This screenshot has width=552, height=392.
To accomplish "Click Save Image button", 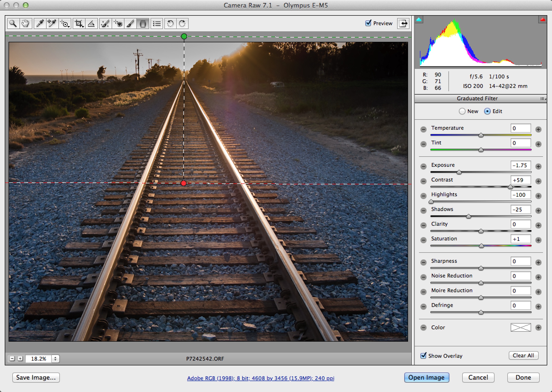I will point(36,378).
